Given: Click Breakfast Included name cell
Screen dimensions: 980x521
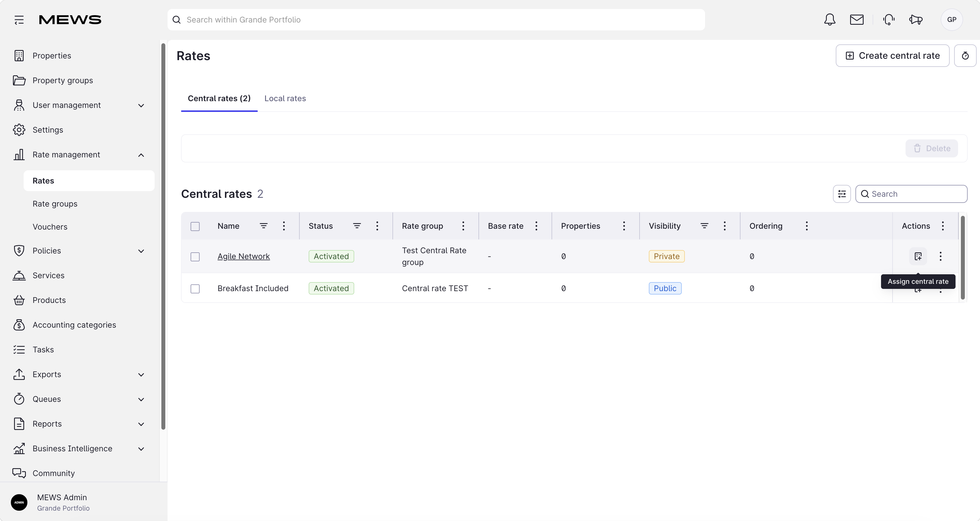Looking at the screenshot, I should [x=253, y=288].
